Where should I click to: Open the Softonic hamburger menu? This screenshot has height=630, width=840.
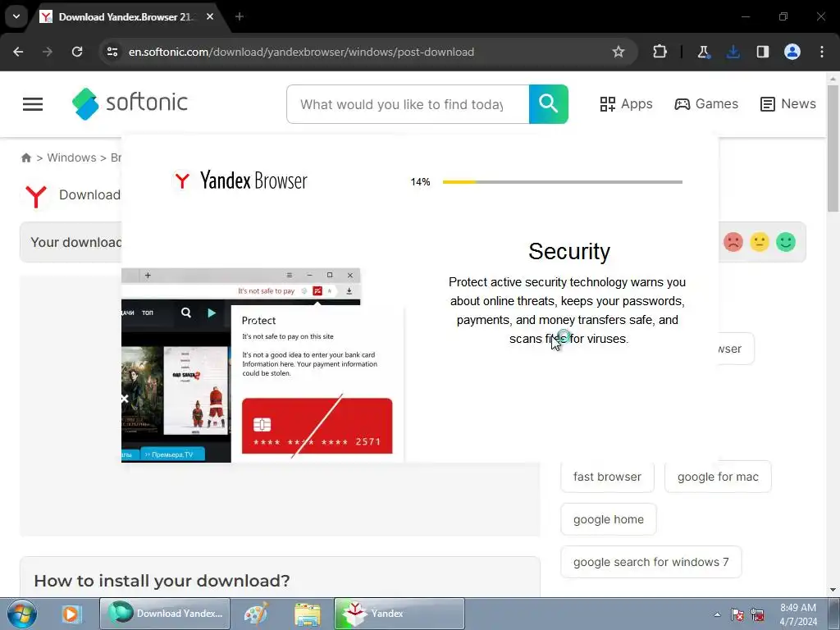pos(33,104)
